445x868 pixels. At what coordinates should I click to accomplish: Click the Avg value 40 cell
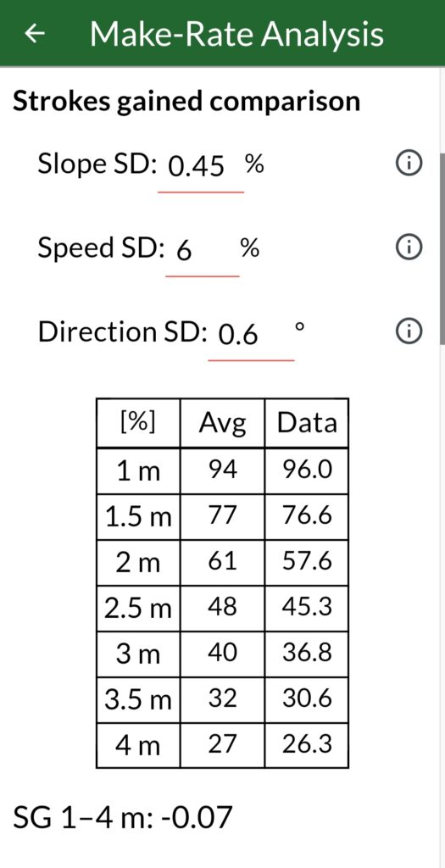(222, 654)
